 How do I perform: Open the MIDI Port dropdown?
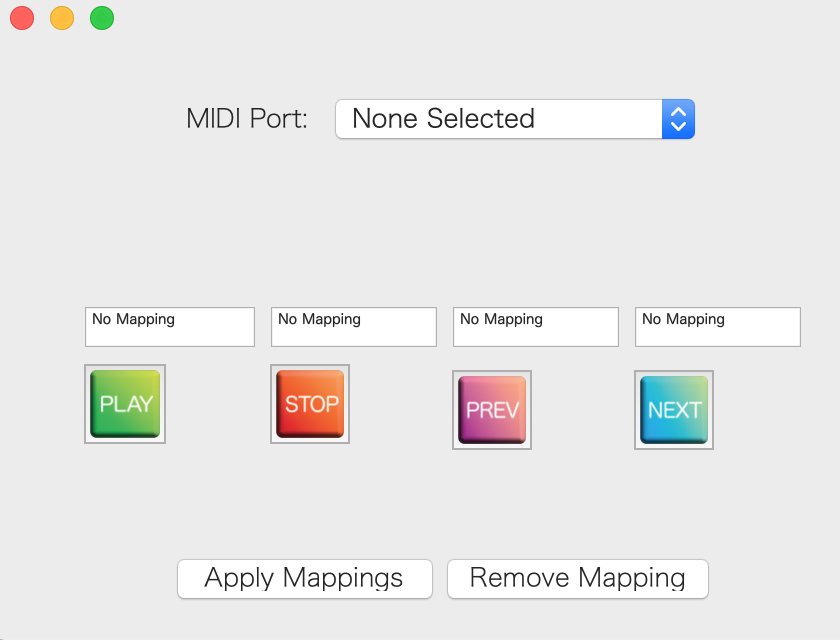coord(514,119)
